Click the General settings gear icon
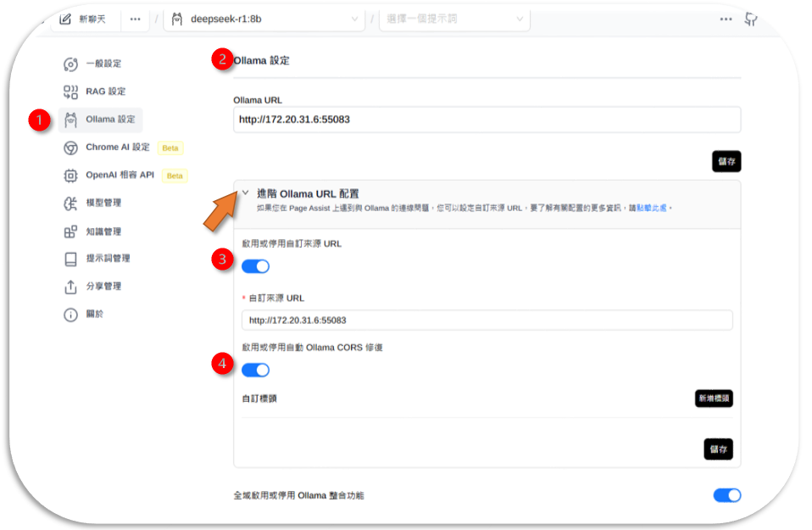Screen dimensions: 812x530 tap(71, 64)
